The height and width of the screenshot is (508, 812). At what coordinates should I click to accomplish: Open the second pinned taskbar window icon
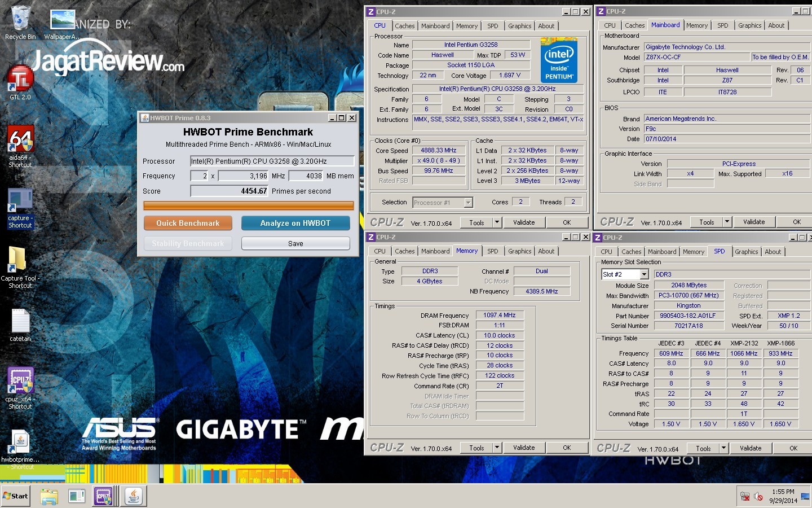coord(76,497)
